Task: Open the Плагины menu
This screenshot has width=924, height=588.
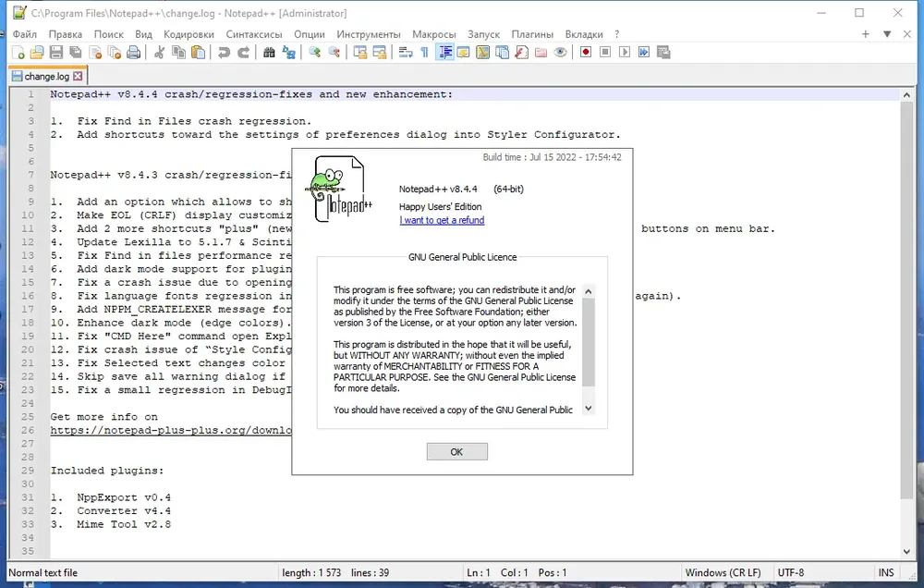Action: [x=532, y=34]
